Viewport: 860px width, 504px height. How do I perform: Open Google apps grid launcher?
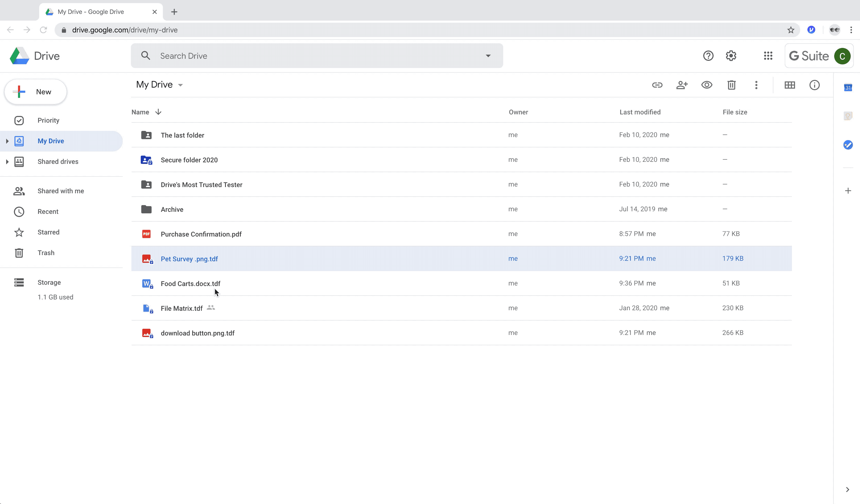(x=768, y=56)
